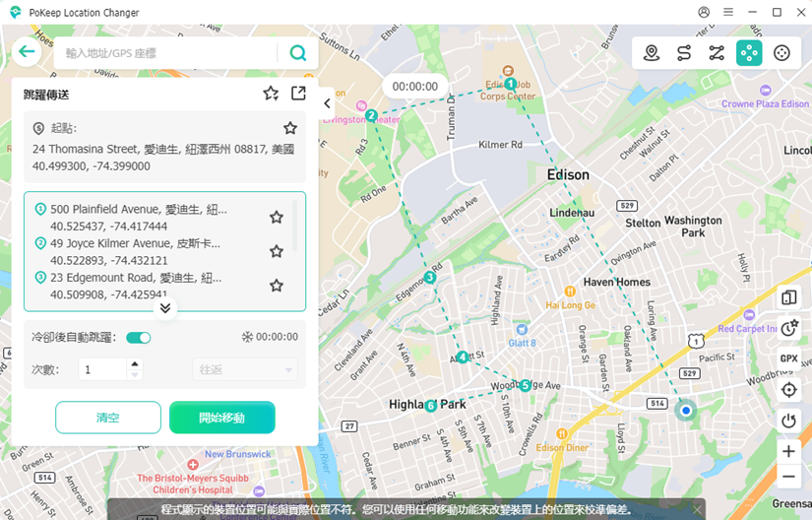
Task: Decrease the repeat count with down arrow
Action: 135,375
